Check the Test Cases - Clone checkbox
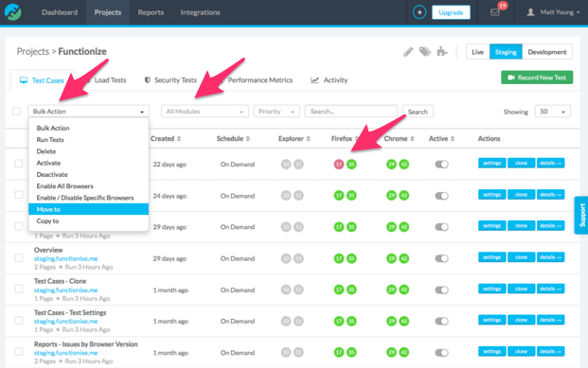 point(18,289)
